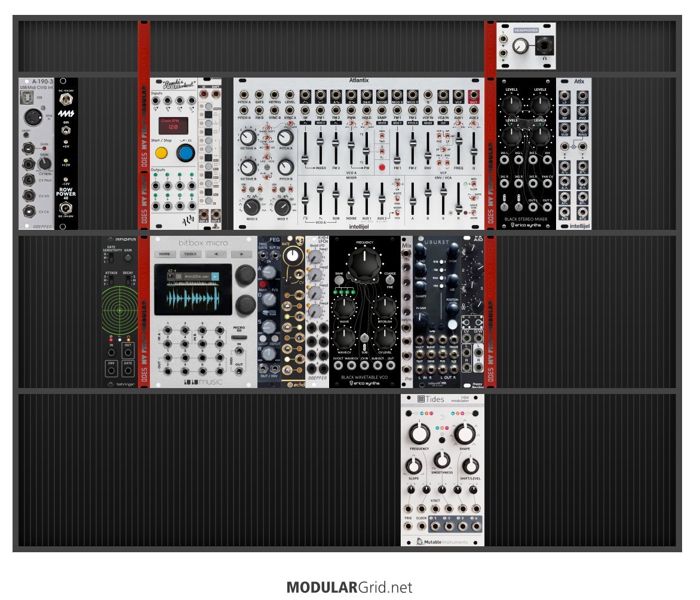Click the LP jack on the Atlx expander
This screenshot has width=700, height=600.
pos(565,96)
